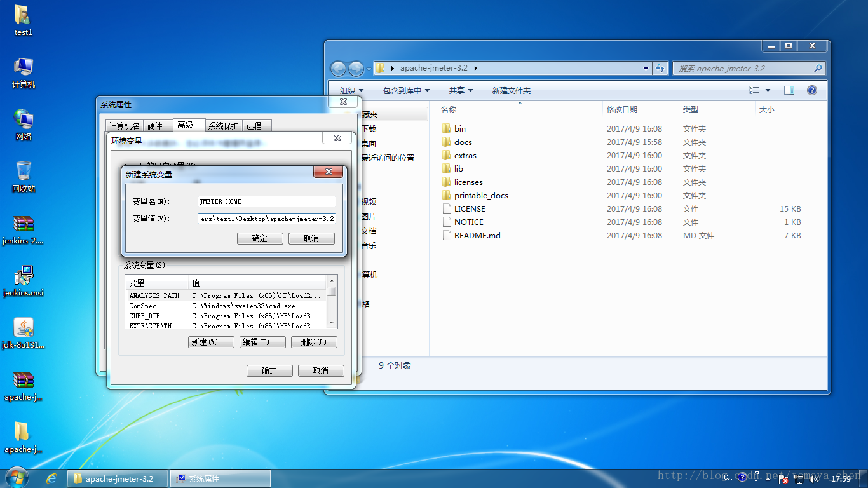
Task: Select the LICENSE file row
Action: tap(623, 208)
